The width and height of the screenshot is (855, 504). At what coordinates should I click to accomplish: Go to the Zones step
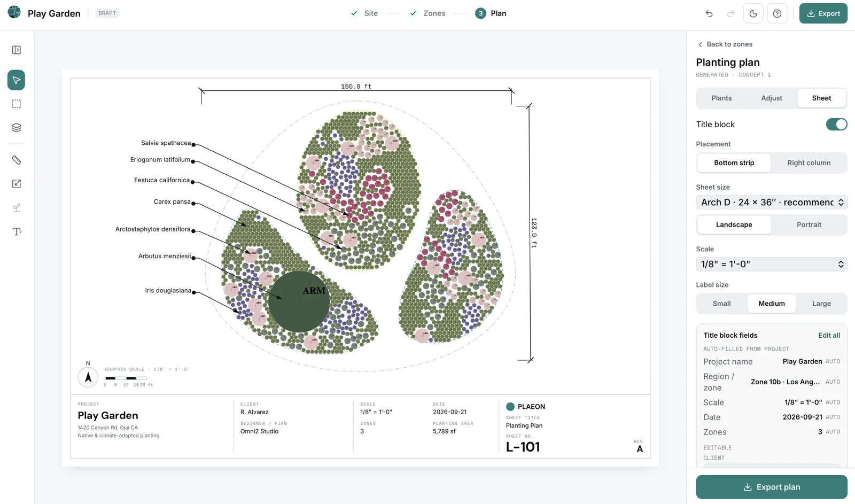point(427,13)
